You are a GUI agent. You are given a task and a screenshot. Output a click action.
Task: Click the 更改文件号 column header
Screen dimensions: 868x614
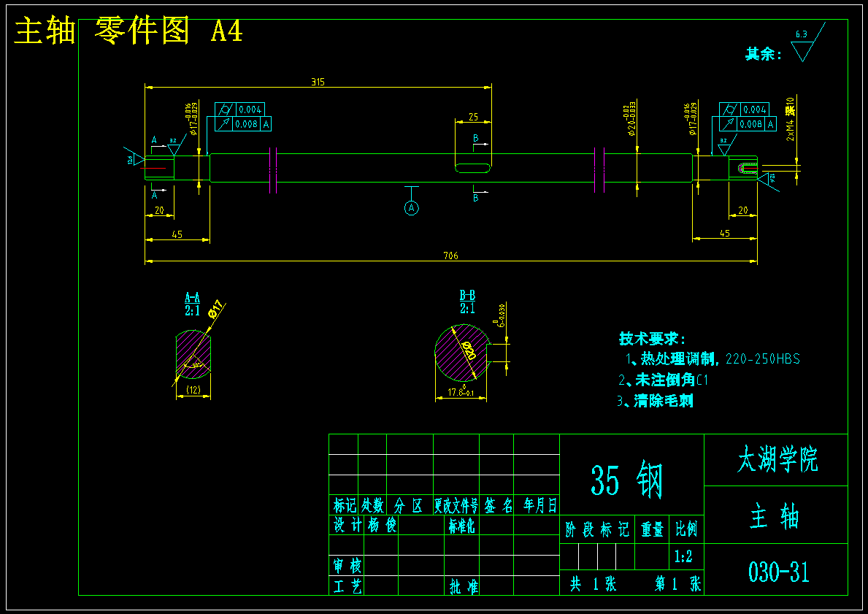pos(456,505)
